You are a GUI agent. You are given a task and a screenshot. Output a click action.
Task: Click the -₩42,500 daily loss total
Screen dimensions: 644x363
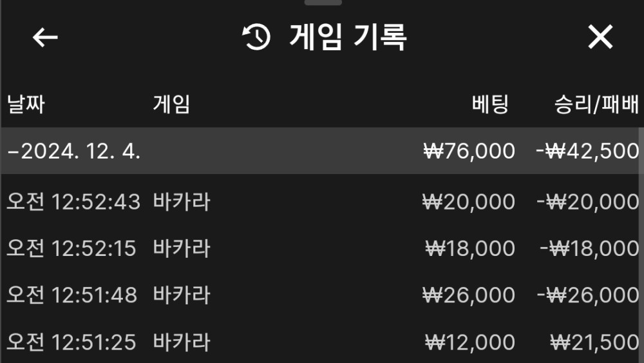587,152
